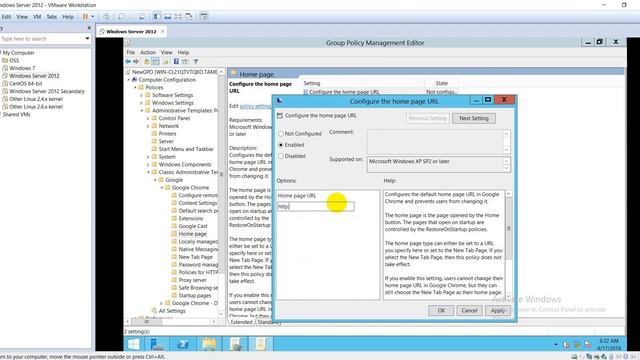
Task: Click the policy setting link
Action: [x=255, y=106]
